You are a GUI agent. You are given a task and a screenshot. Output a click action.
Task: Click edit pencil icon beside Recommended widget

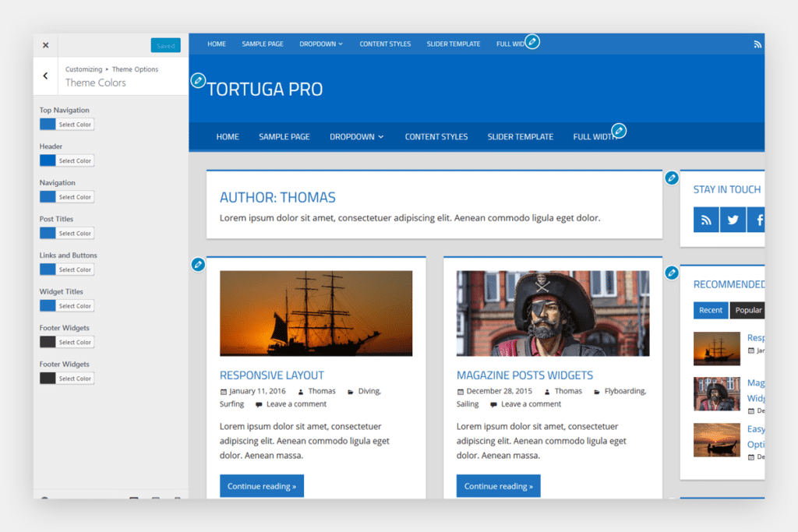pyautogui.click(x=671, y=273)
